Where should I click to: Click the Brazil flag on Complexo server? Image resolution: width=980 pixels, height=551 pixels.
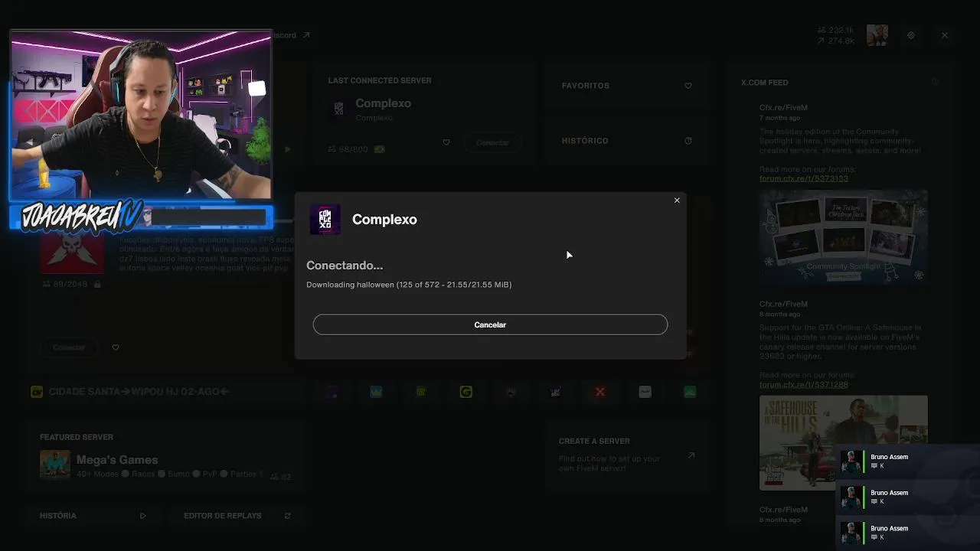[x=380, y=149]
